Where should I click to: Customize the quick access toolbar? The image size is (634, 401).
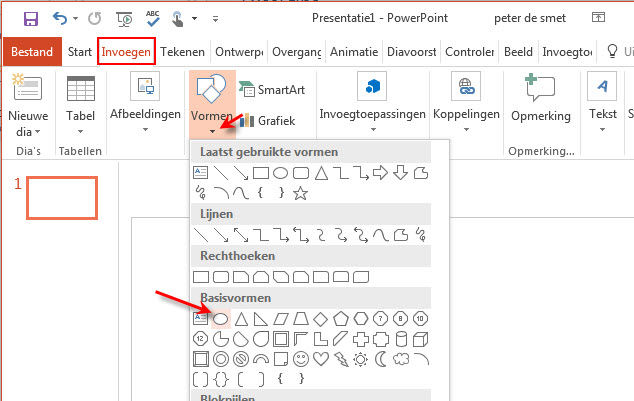click(216, 19)
